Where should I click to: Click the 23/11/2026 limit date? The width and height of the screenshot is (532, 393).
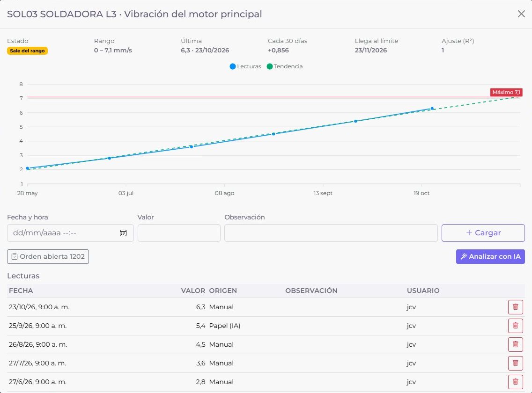(x=371, y=51)
